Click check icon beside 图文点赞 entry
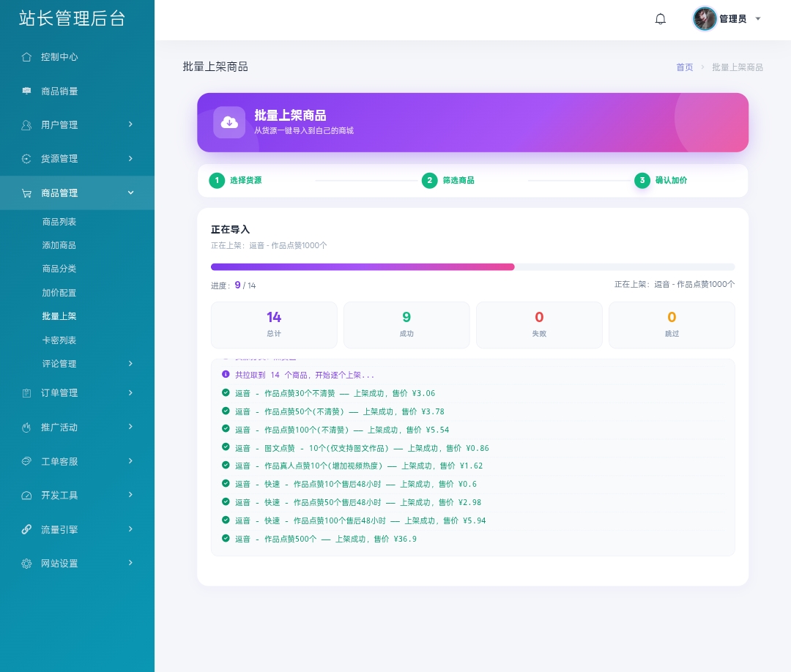Viewport: 791px width, 672px height. click(226, 447)
